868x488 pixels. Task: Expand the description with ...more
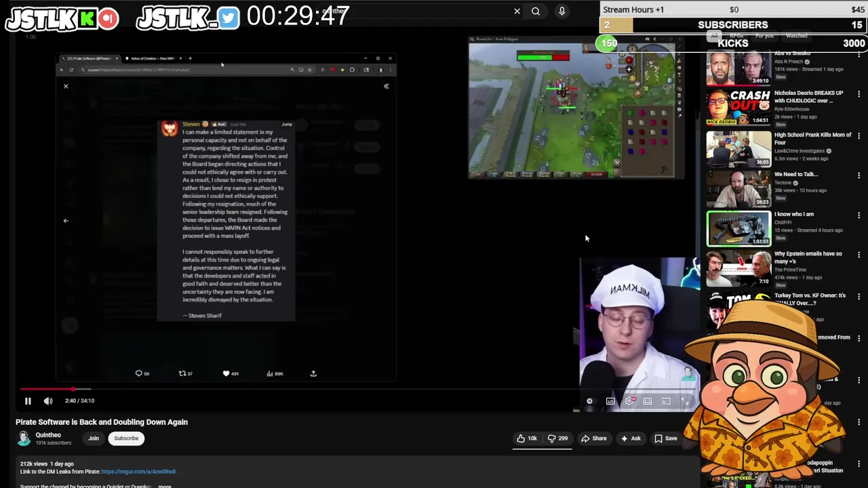click(164, 486)
